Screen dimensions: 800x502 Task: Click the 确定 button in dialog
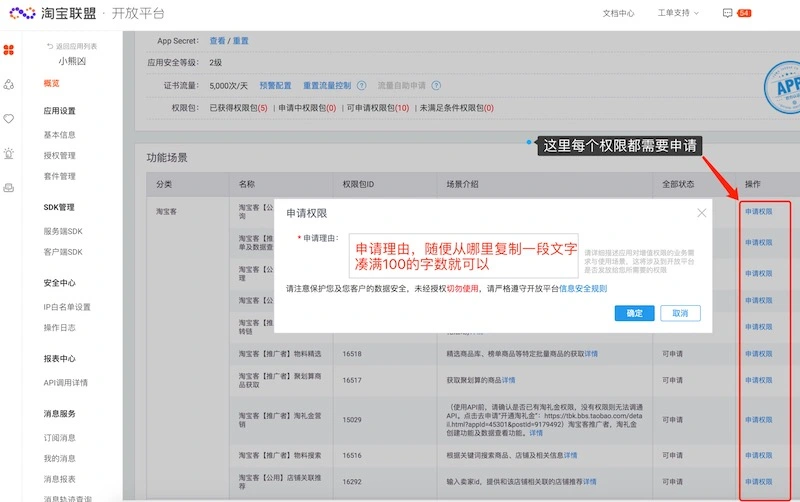pos(634,313)
